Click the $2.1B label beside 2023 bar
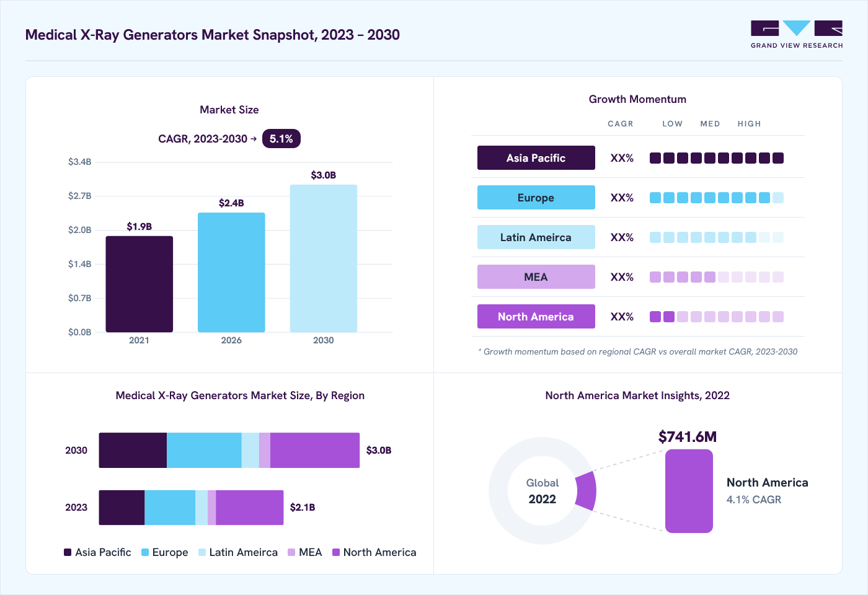 click(303, 508)
